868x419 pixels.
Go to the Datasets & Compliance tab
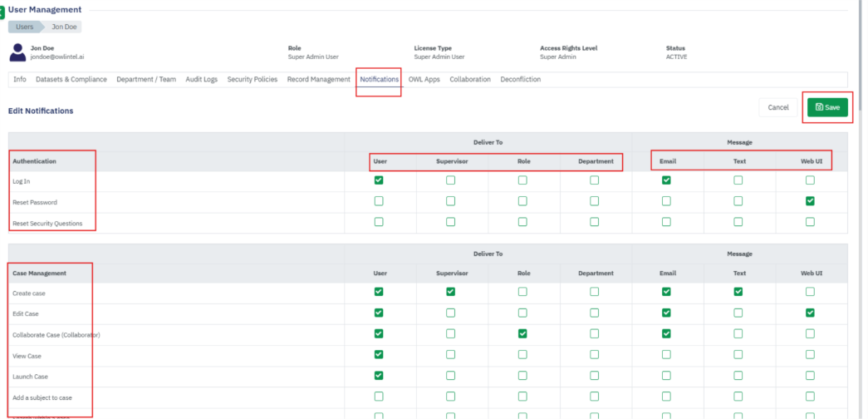[x=71, y=80]
